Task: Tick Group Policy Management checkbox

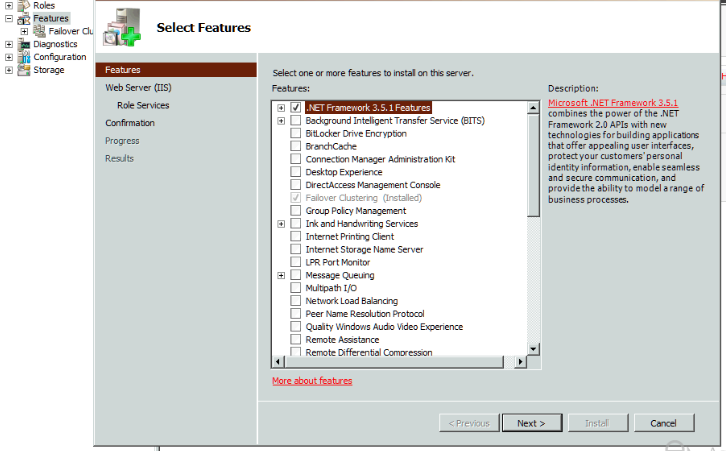Action: point(295,211)
